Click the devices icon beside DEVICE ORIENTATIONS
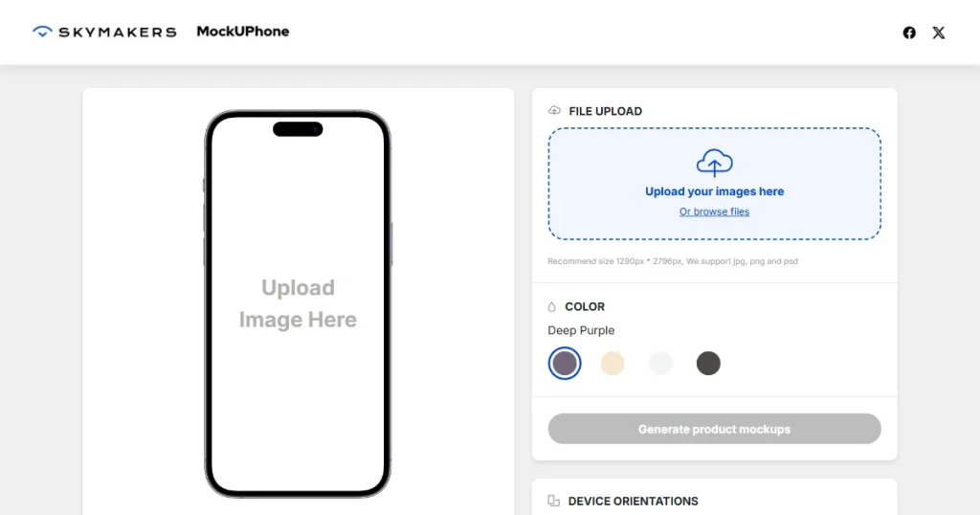 [554, 501]
